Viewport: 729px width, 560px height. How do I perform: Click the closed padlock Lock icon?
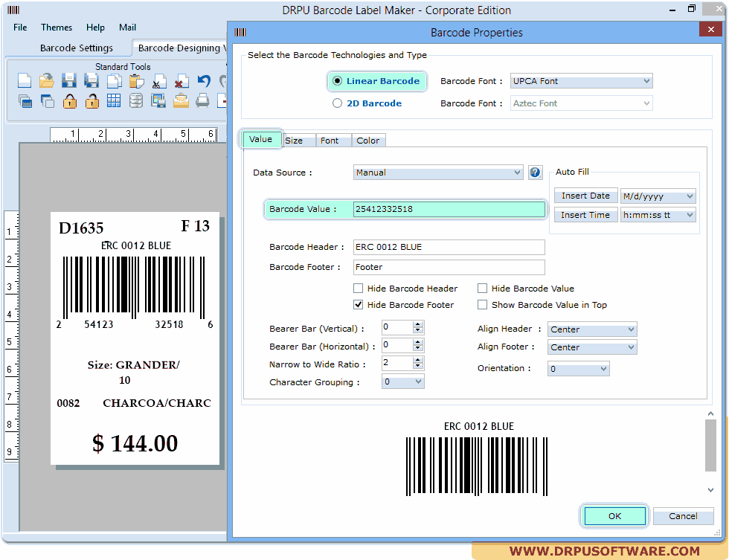pos(70,101)
